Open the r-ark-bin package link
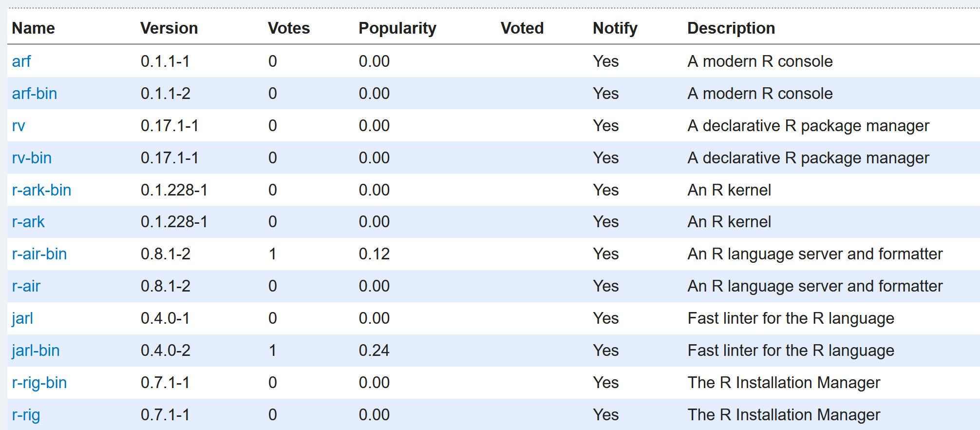Screen dimensions: 980x430 point(41,190)
